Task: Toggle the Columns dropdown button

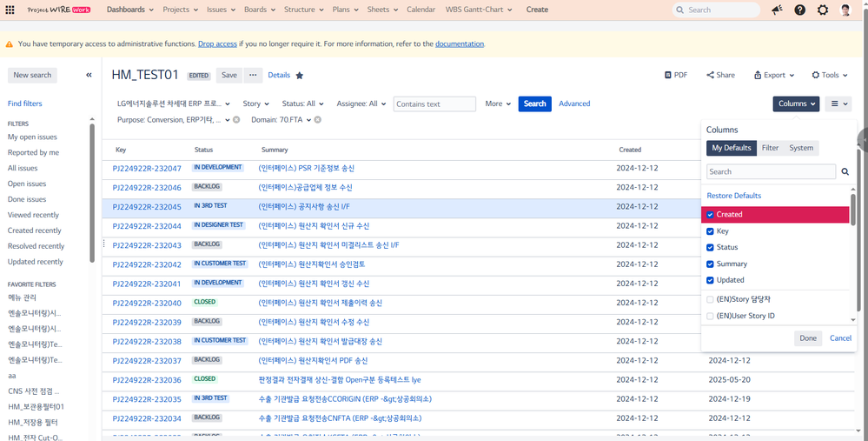Action: [796, 104]
